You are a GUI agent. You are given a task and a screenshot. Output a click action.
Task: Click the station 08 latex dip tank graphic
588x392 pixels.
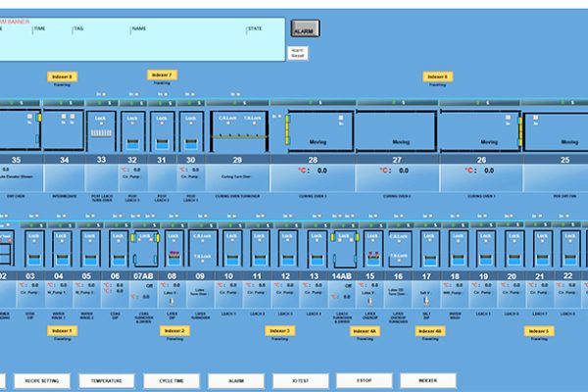pos(173,249)
